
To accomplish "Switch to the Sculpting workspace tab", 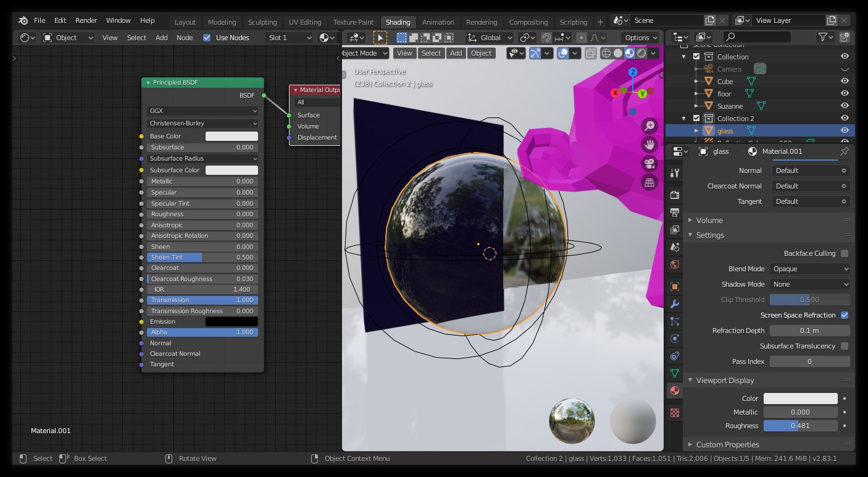I will (x=262, y=22).
